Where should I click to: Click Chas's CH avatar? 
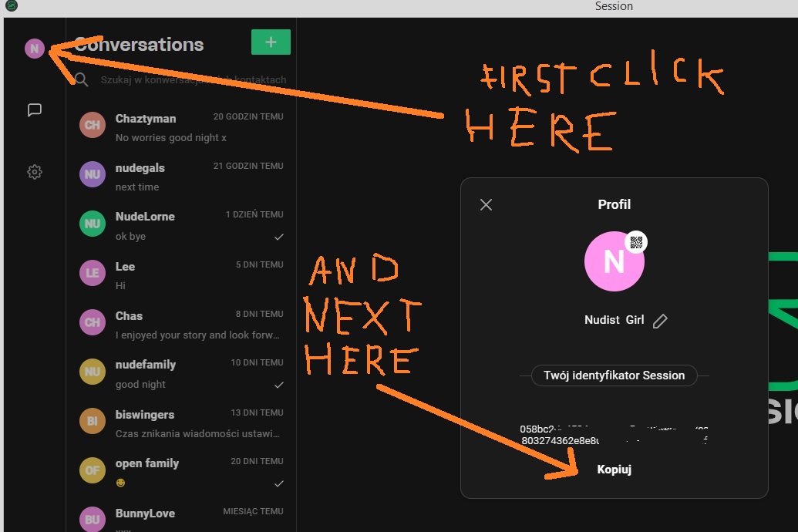pos(92,322)
